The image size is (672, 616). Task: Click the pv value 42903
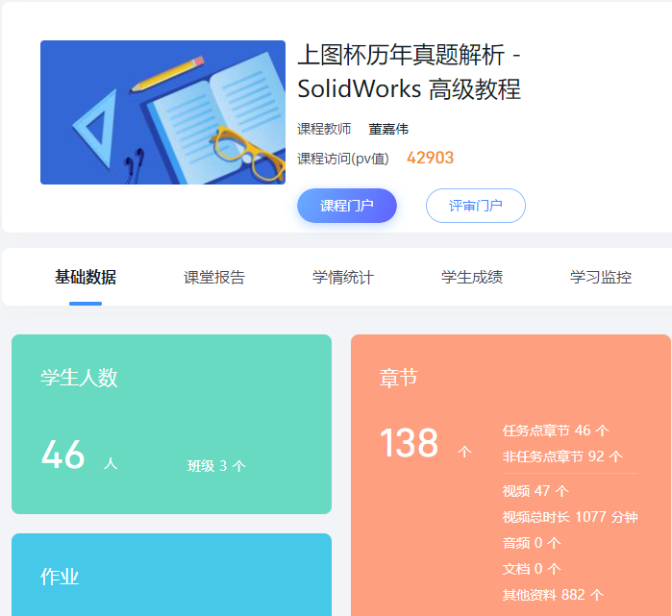click(x=430, y=158)
